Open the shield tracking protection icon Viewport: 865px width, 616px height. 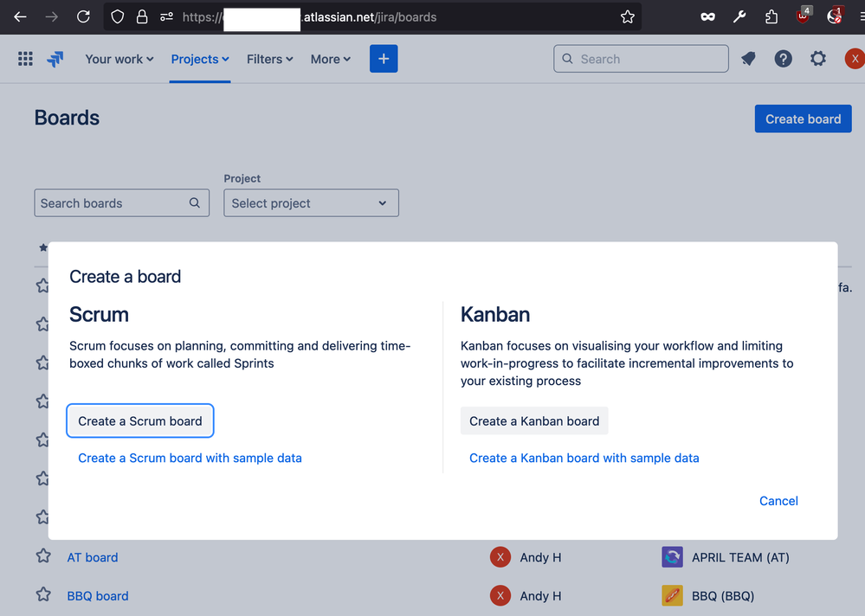click(118, 17)
